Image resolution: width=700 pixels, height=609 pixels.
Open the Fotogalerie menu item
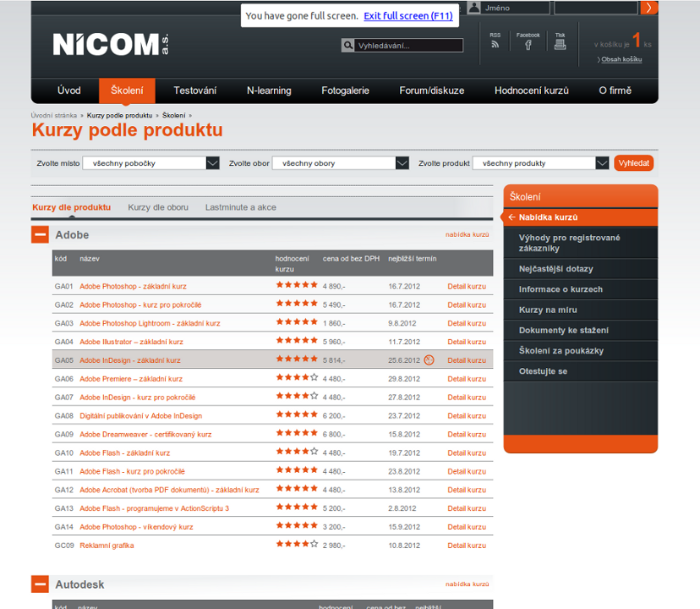tap(346, 91)
